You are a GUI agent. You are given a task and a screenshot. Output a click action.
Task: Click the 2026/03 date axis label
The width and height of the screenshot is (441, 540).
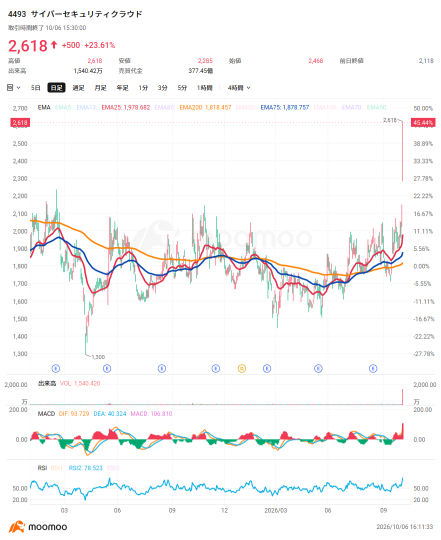275,510
